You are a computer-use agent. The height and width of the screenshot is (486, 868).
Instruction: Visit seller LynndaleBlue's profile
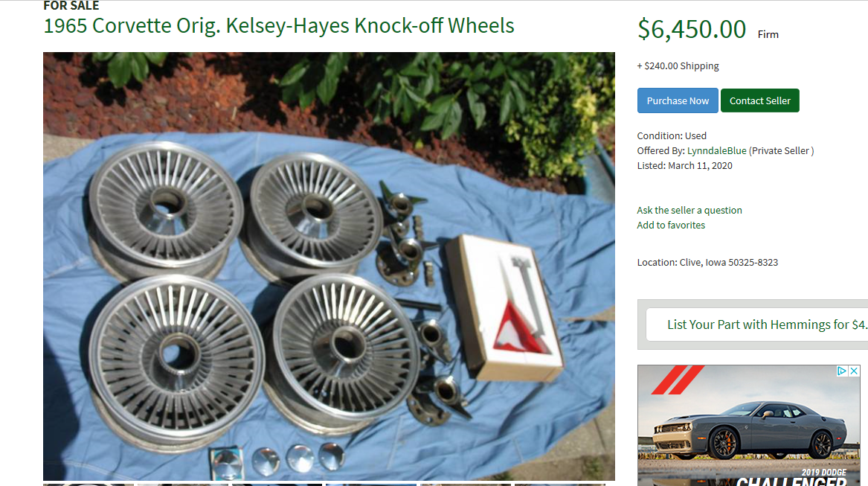pos(716,151)
